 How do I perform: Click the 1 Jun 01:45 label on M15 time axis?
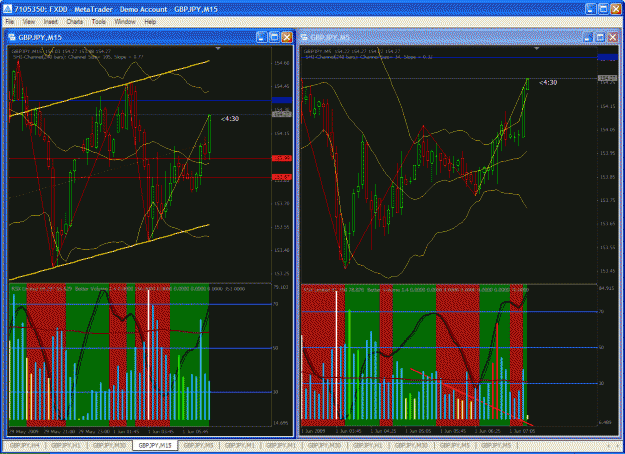tap(126, 431)
